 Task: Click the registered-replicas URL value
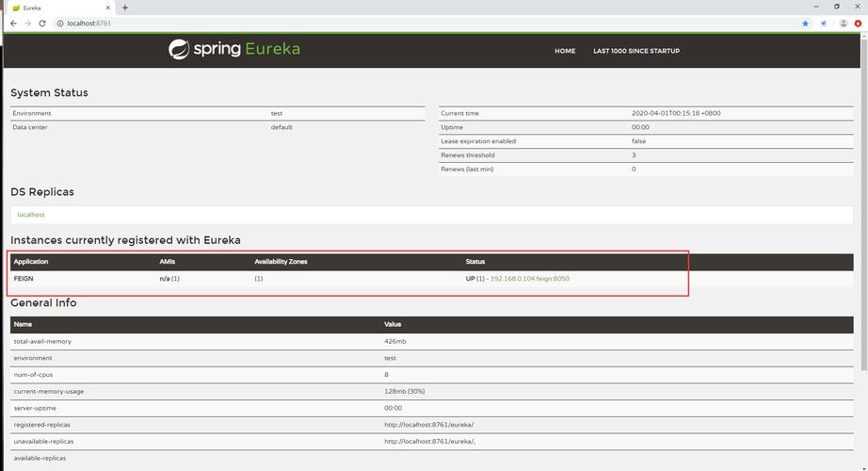[429, 425]
